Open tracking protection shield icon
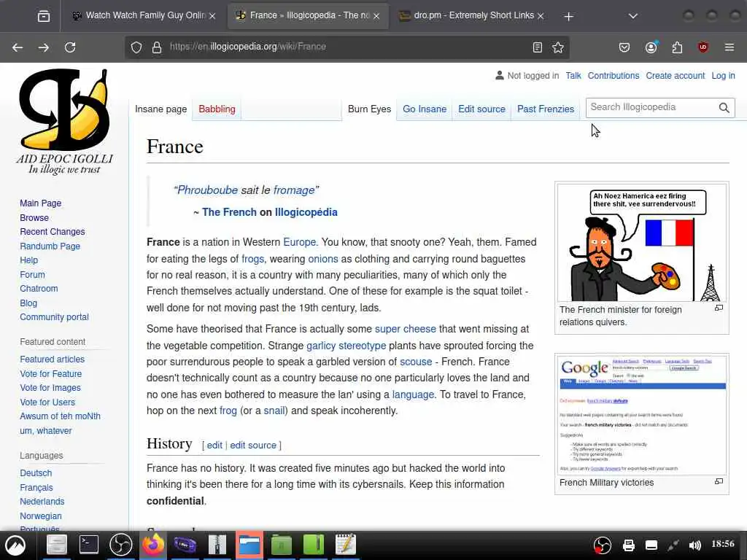This screenshot has height=560, width=747. pyautogui.click(x=136, y=47)
